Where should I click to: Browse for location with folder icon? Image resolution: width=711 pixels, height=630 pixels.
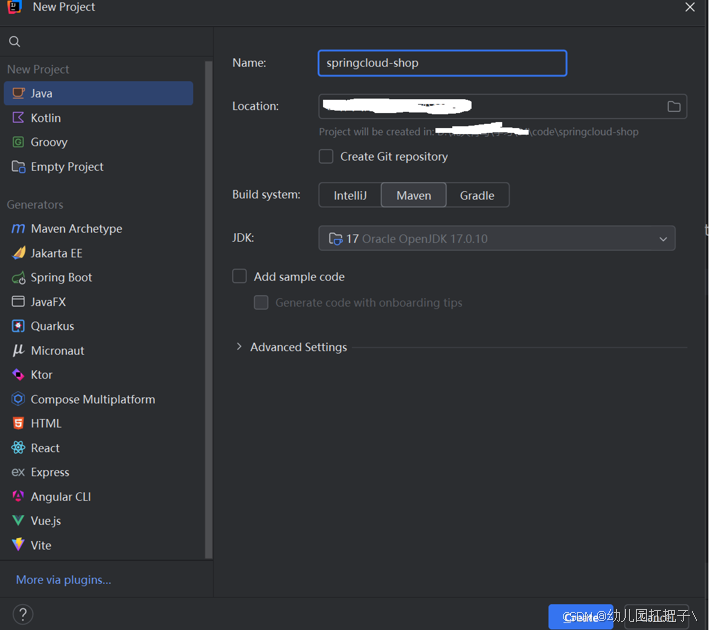coord(674,107)
